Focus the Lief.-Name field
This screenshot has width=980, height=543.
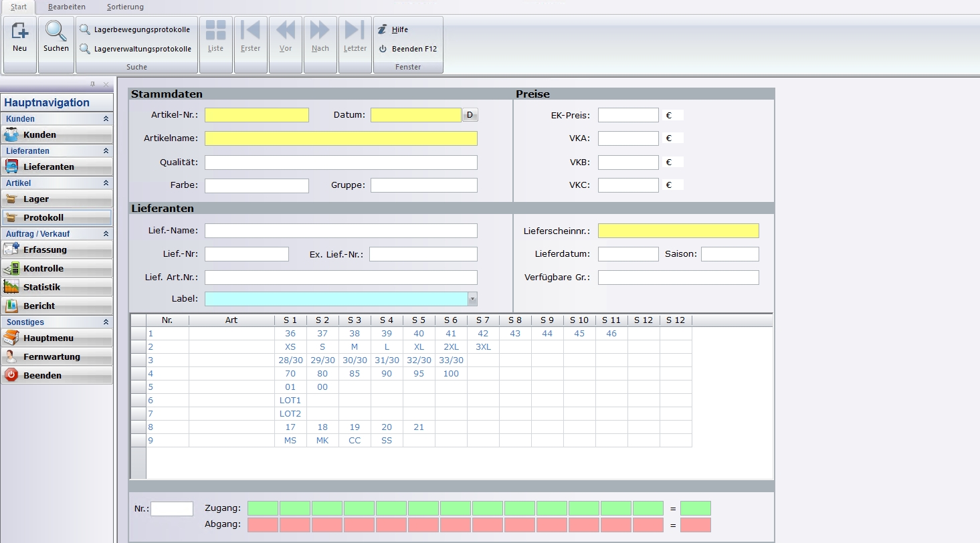(341, 231)
